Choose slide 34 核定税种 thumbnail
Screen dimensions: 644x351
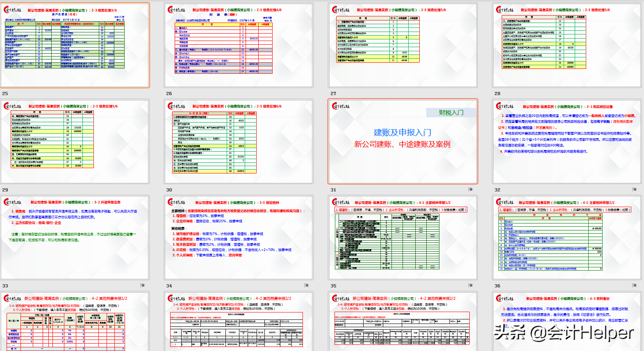click(x=239, y=238)
